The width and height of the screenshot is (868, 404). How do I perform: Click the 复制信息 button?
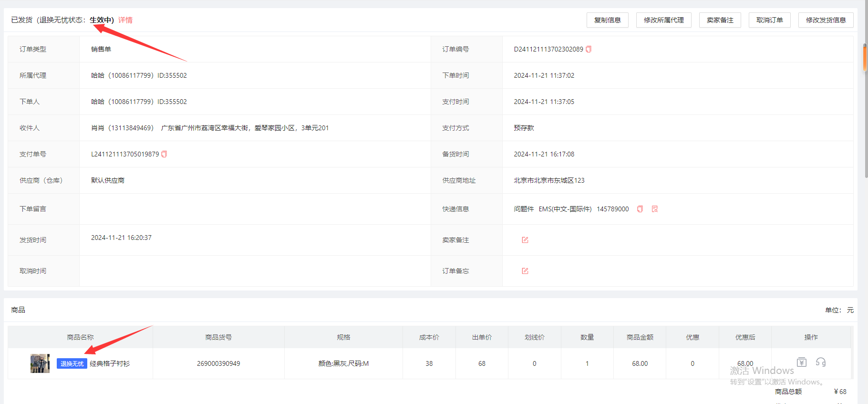(607, 20)
